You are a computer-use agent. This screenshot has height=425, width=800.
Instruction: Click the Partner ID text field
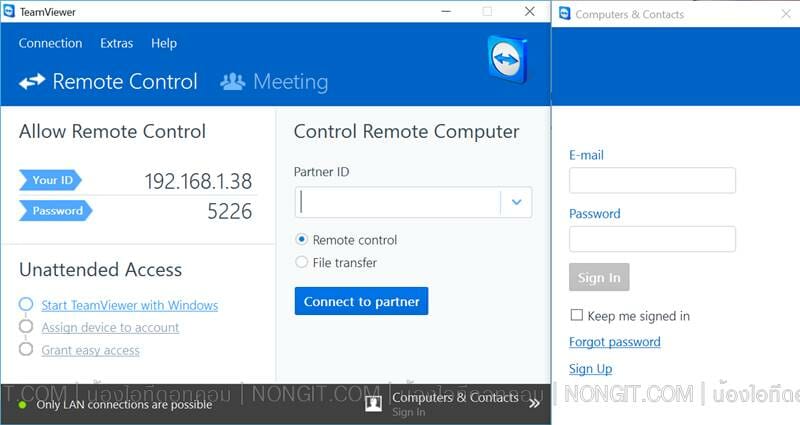tap(398, 202)
